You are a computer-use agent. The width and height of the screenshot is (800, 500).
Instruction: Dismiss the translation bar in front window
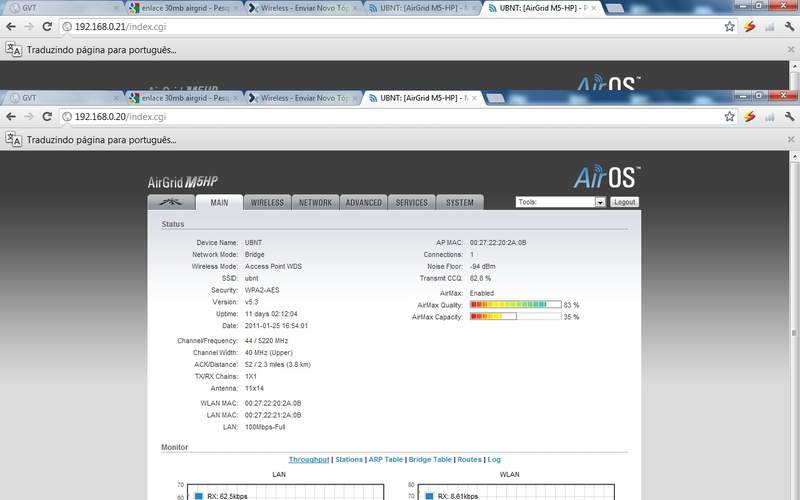coord(791,139)
